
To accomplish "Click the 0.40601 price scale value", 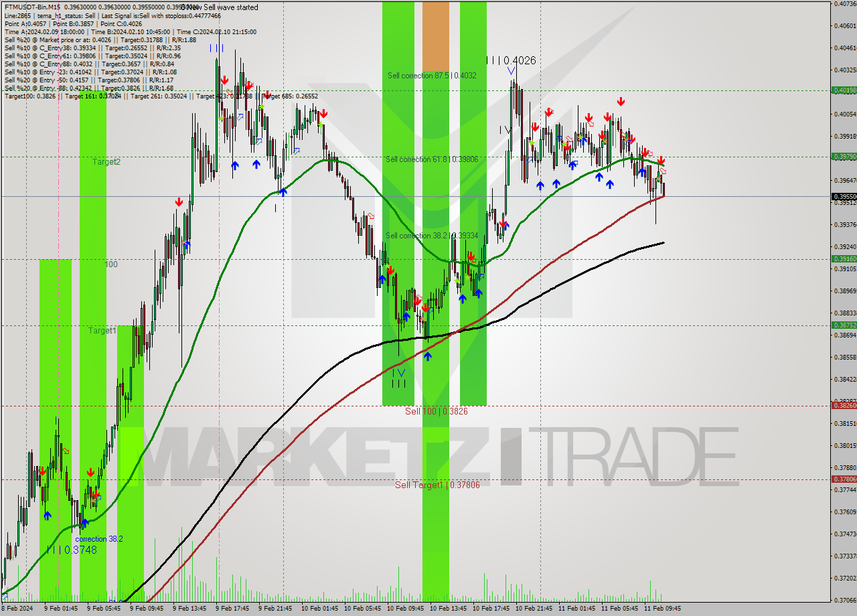I will tap(845, 25).
